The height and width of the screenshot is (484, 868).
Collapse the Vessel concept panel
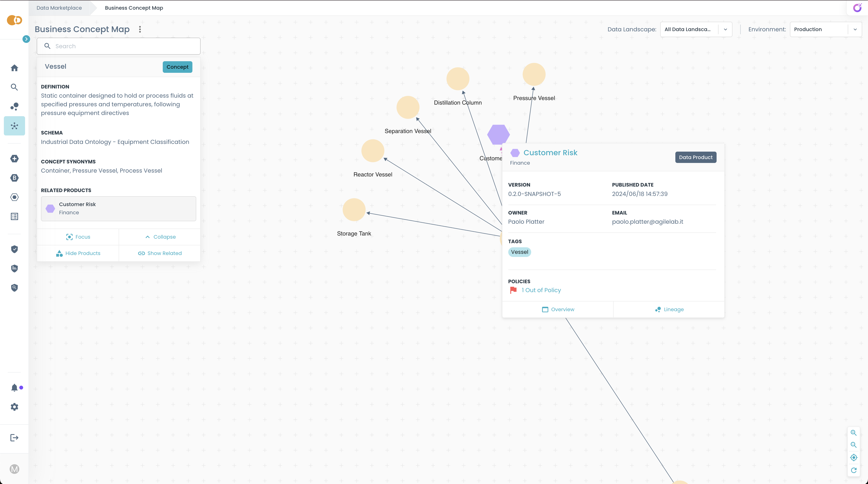160,237
